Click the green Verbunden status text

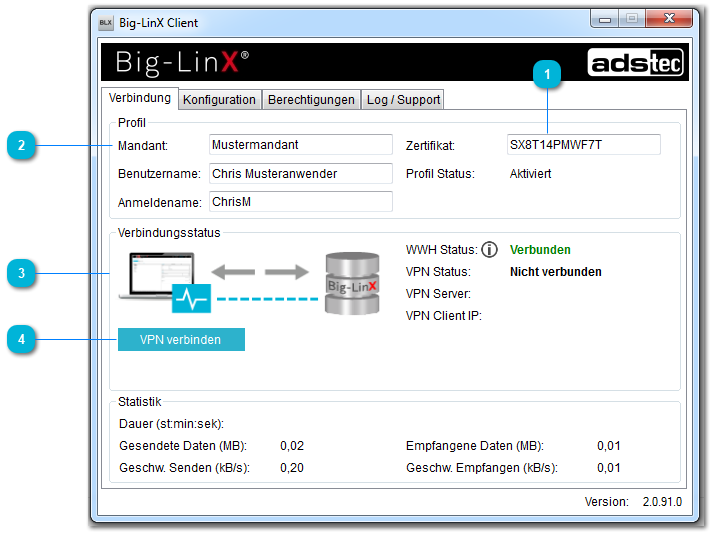pyautogui.click(x=540, y=250)
